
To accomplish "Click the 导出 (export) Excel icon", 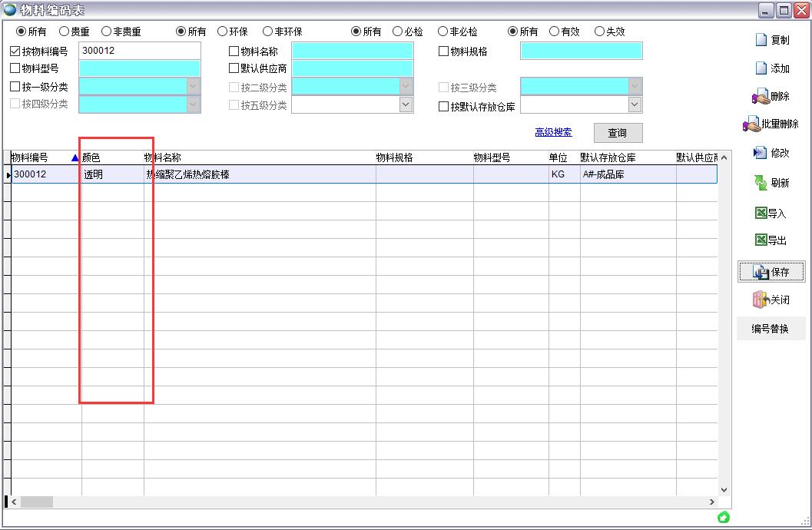I will pos(761,240).
